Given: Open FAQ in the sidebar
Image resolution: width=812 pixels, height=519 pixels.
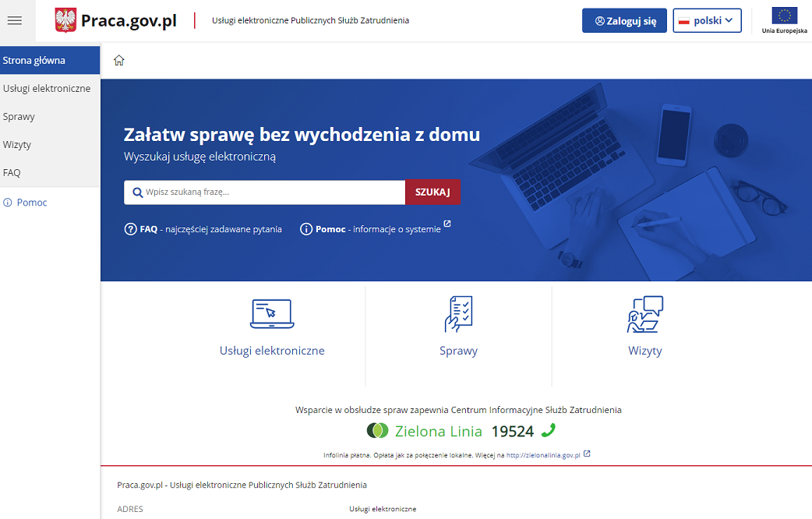Looking at the screenshot, I should click(x=50, y=172).
